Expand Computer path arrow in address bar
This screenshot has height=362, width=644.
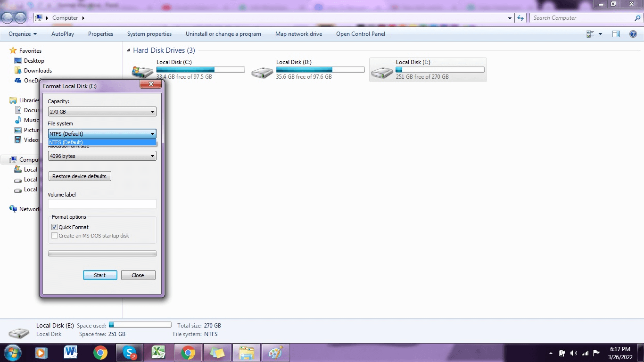tap(83, 18)
